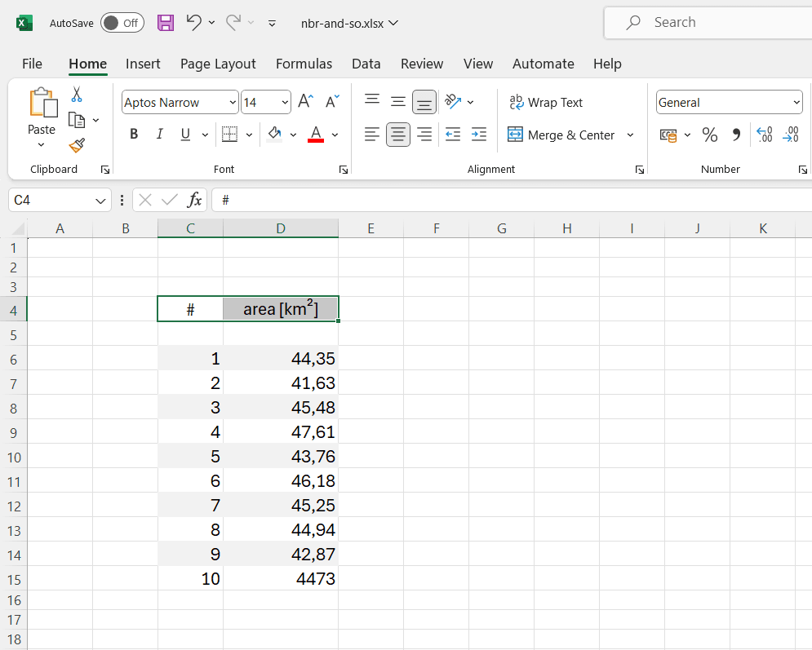Apply Percent Style number format
812x650 pixels.
(710, 135)
